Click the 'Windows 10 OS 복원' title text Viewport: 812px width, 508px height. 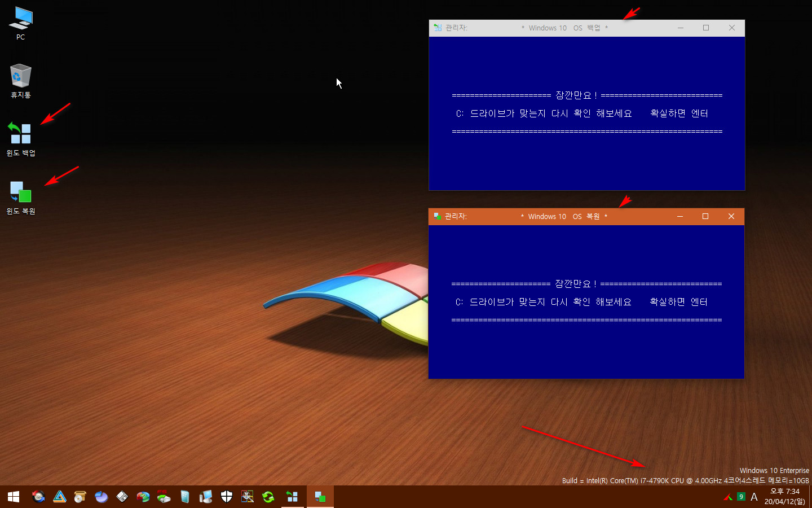pos(564,216)
